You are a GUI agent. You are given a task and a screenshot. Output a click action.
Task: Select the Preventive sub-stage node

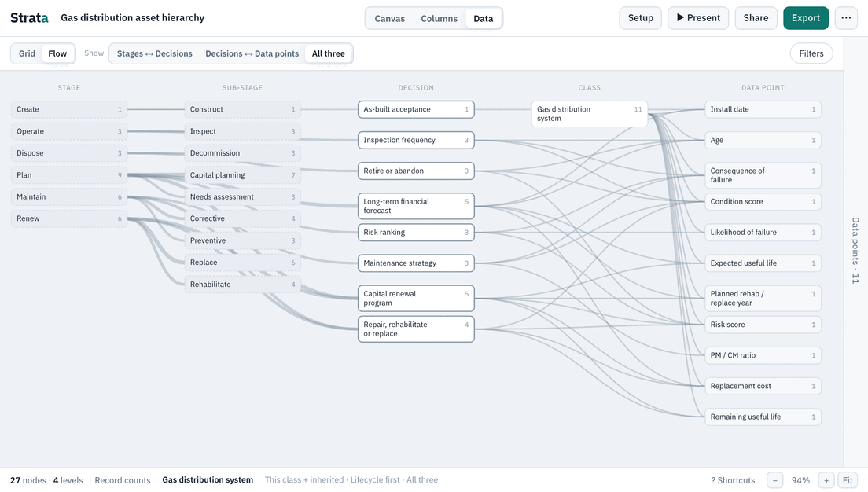(242, 240)
